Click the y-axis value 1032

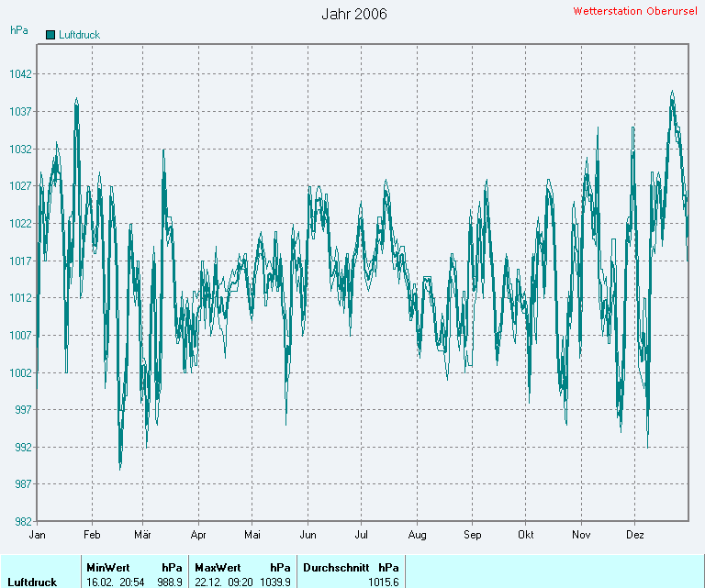21,149
